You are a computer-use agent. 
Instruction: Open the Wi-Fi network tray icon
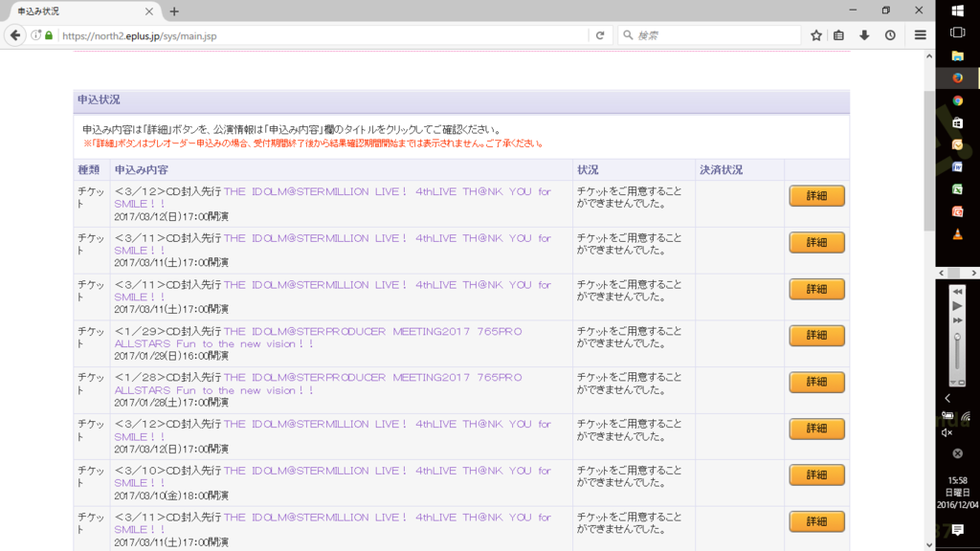(967, 416)
